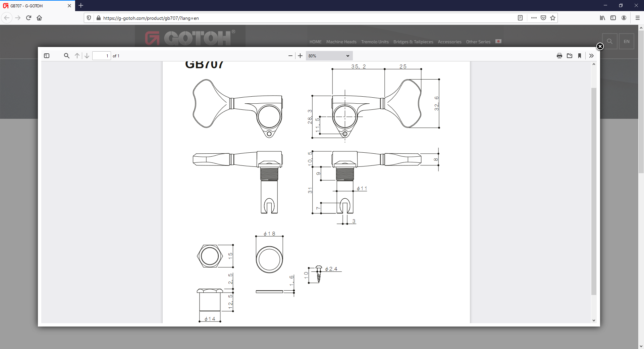Click the PDF viewer scroll up arrow
Screen dimensions: 644x349
[x=594, y=64]
